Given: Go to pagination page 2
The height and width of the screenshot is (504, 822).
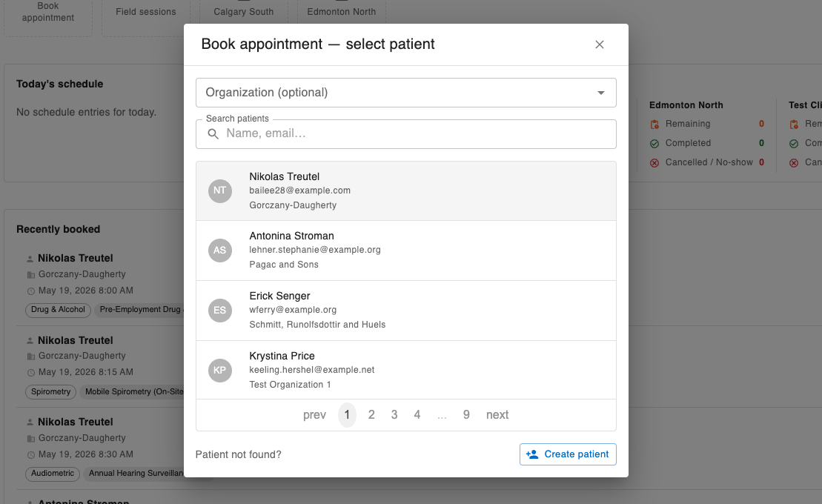Looking at the screenshot, I should pos(371,415).
